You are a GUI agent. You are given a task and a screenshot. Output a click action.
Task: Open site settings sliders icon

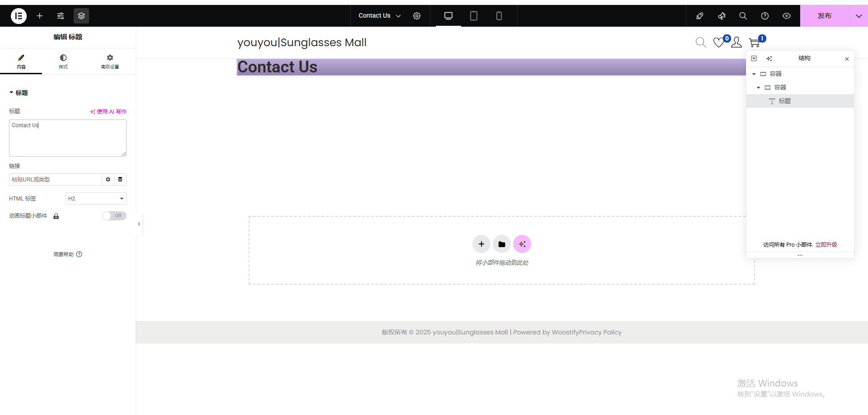pos(61,16)
